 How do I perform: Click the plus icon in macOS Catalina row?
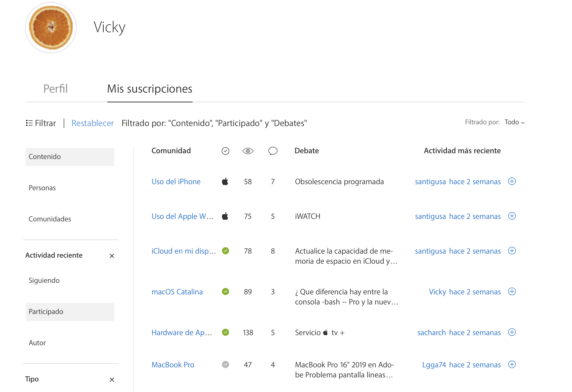[512, 291]
